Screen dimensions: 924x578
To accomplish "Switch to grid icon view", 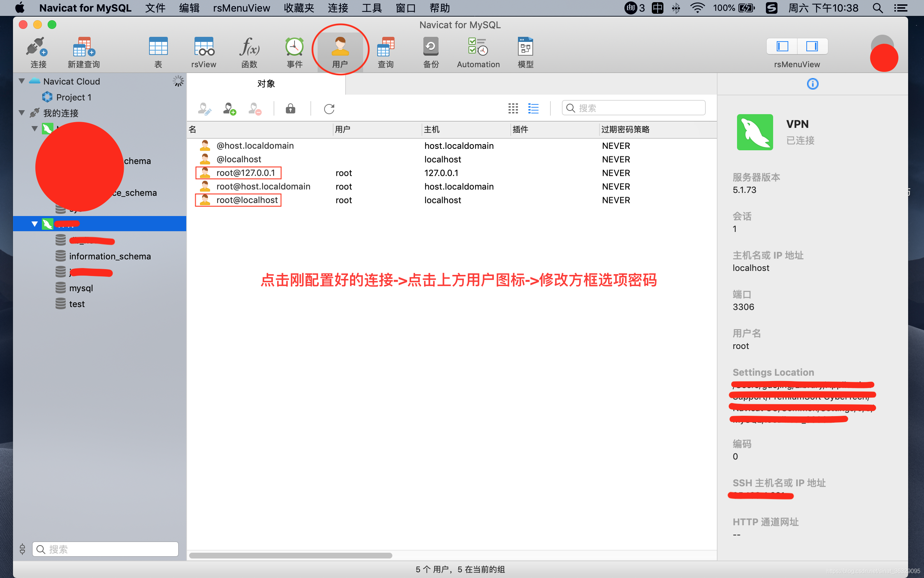I will [513, 109].
